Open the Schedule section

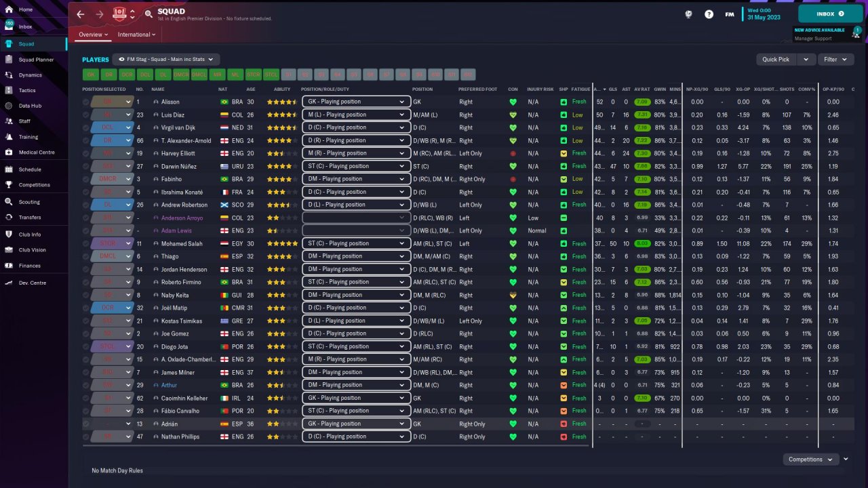click(30, 169)
